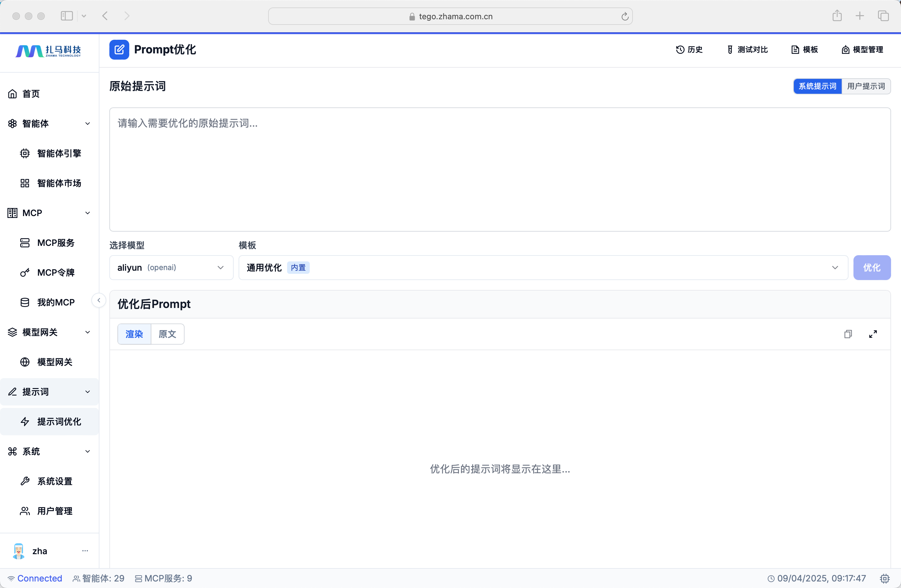Open the 历史 history view
Image resolution: width=901 pixels, height=588 pixels.
pyautogui.click(x=689, y=50)
